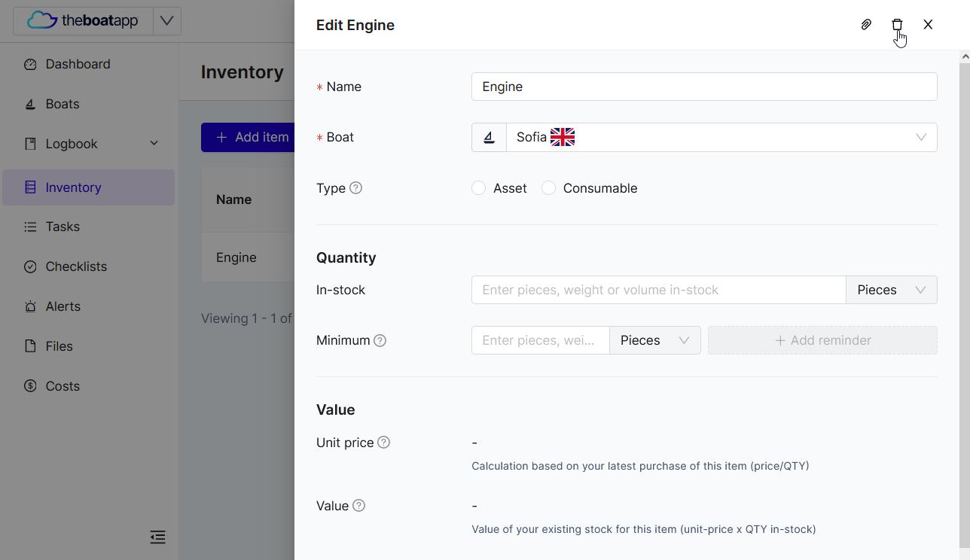Screen dimensions: 970x560
Task: Click the theboatapp logo
Action: click(83, 20)
